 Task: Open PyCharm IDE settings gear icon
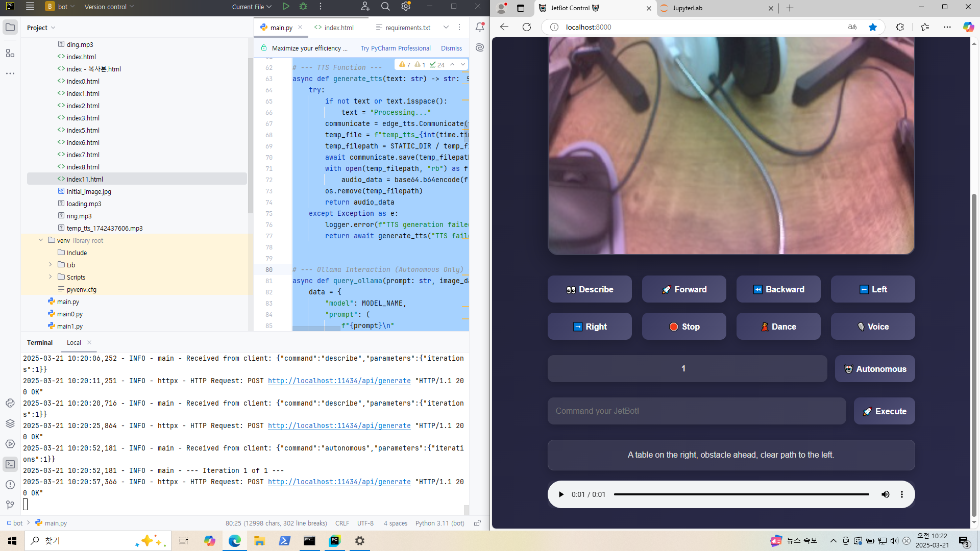click(406, 7)
